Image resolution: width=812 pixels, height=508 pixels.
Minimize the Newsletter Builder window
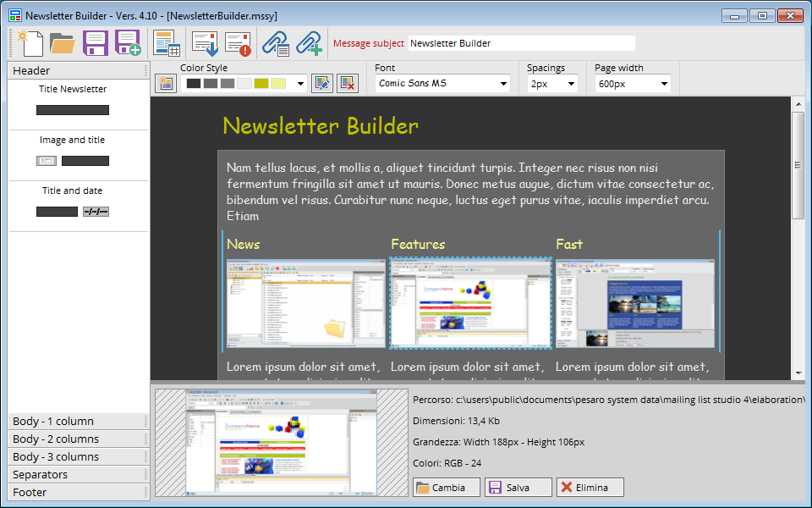click(x=734, y=15)
